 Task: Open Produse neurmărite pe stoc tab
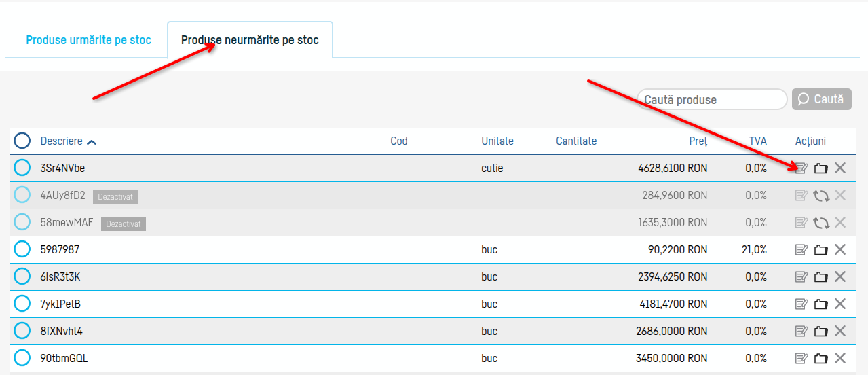[250, 40]
